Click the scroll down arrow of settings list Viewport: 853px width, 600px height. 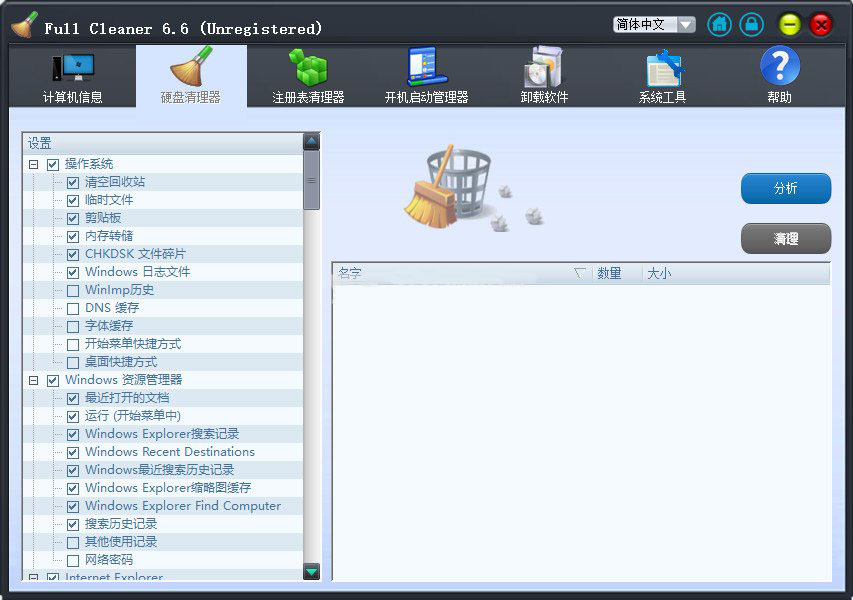point(312,571)
